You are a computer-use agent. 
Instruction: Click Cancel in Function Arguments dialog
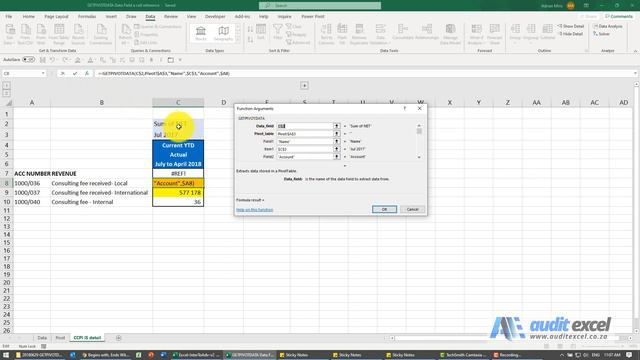[412, 209]
